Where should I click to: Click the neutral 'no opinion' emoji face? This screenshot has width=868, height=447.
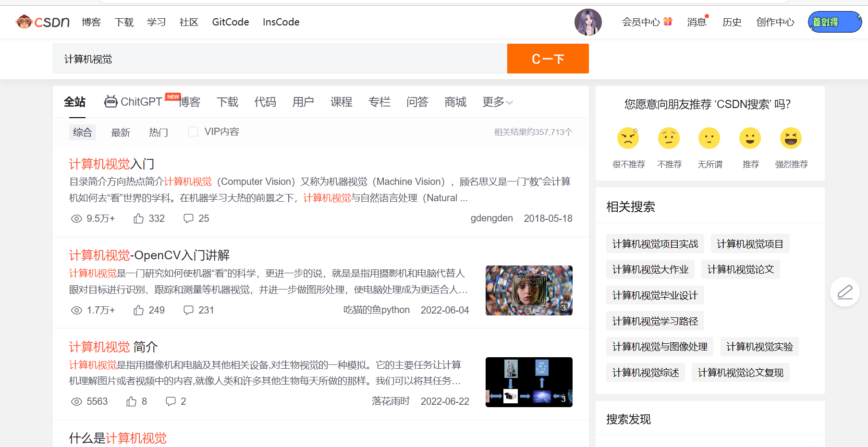click(x=709, y=138)
